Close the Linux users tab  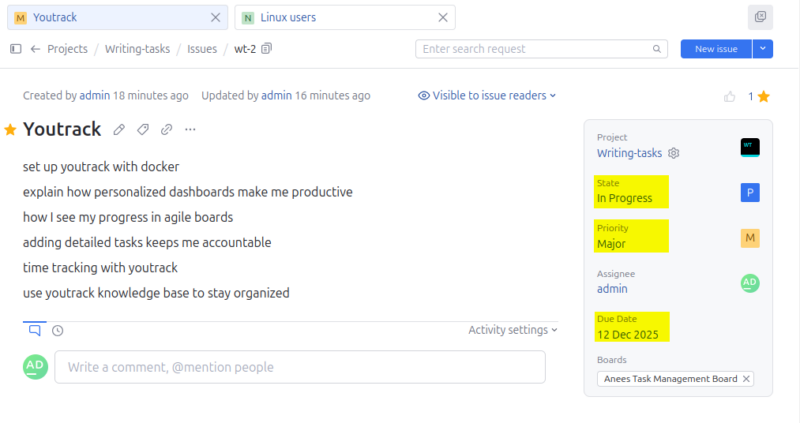coord(443,17)
